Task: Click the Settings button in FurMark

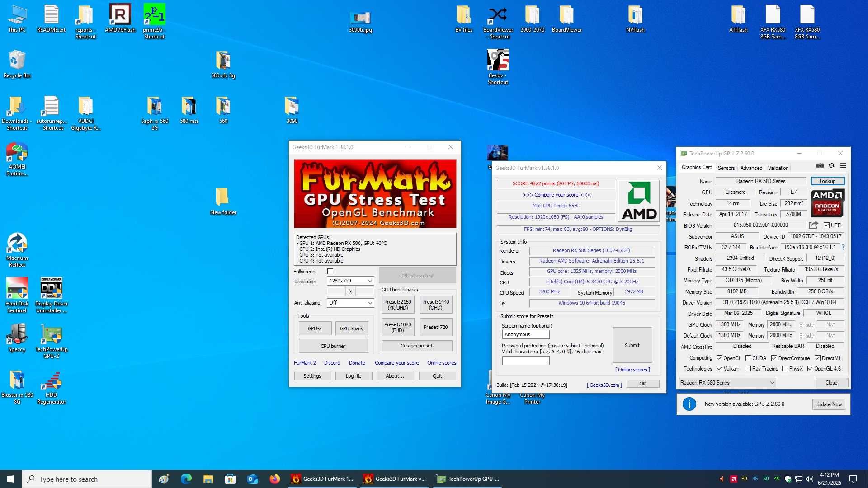Action: pyautogui.click(x=312, y=376)
